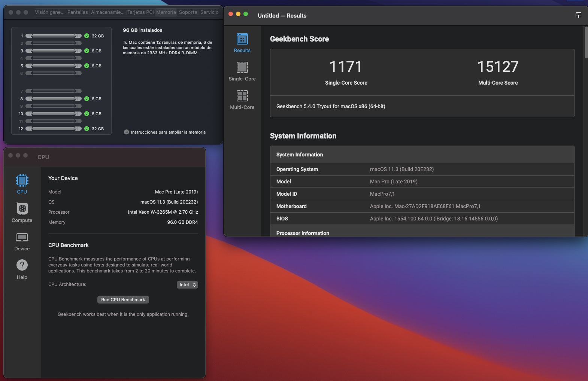Select the Multi-Core sidebar icon

[242, 96]
